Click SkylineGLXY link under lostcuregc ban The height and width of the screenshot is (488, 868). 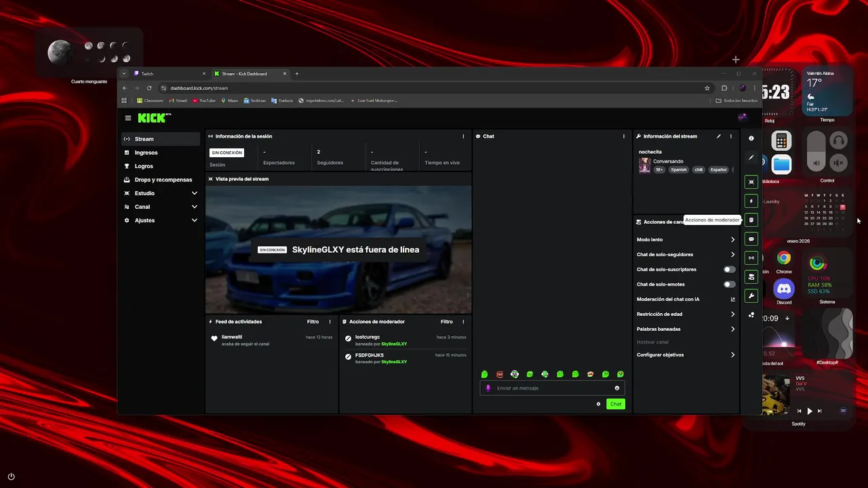click(x=394, y=344)
